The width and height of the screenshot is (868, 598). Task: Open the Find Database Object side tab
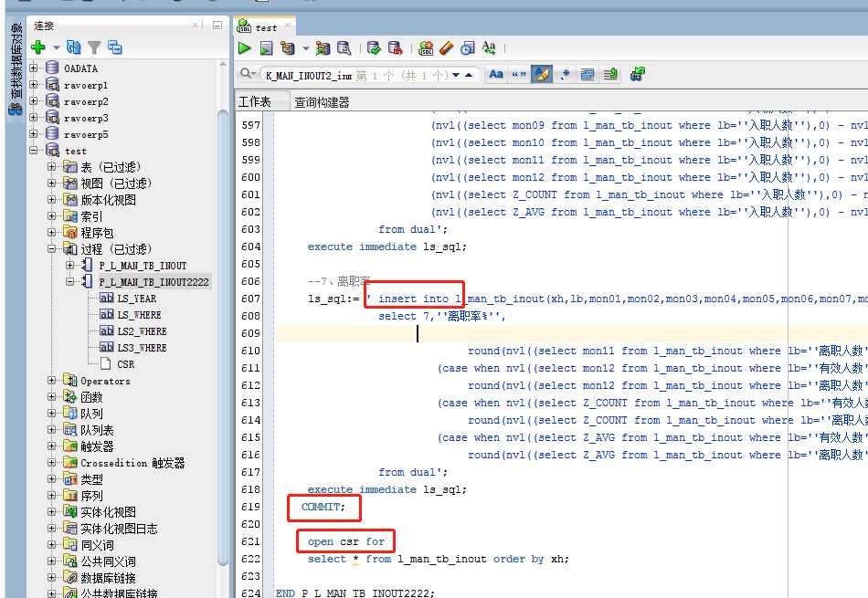click(15, 68)
